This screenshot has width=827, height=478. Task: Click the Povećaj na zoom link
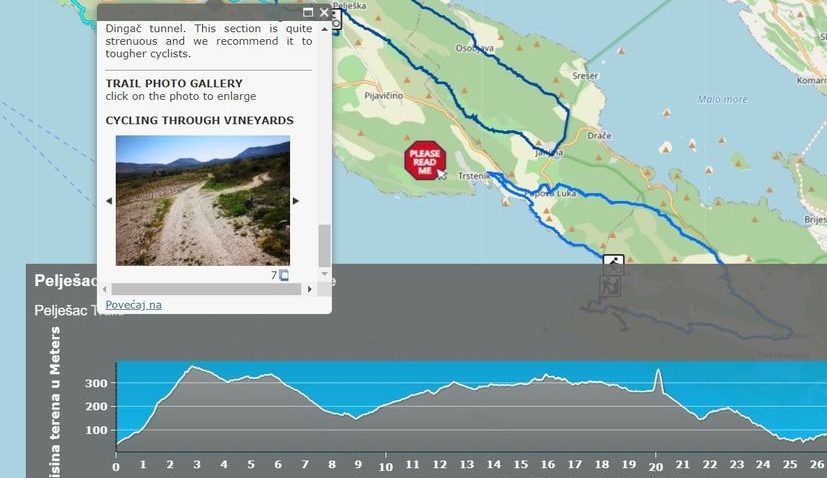pos(133,304)
